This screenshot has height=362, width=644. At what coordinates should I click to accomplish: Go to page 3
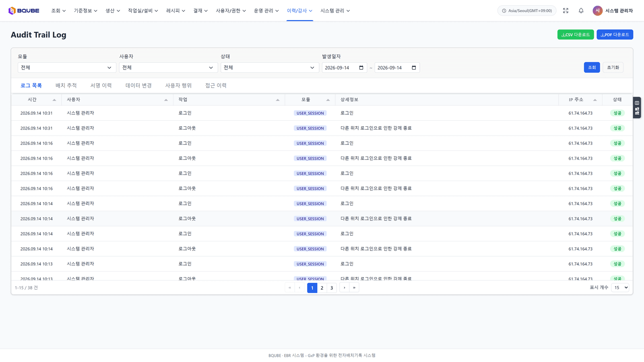[x=332, y=288]
